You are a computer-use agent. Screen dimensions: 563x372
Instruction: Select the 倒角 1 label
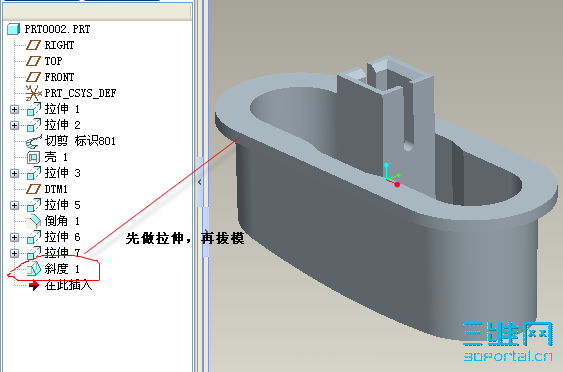(x=62, y=221)
